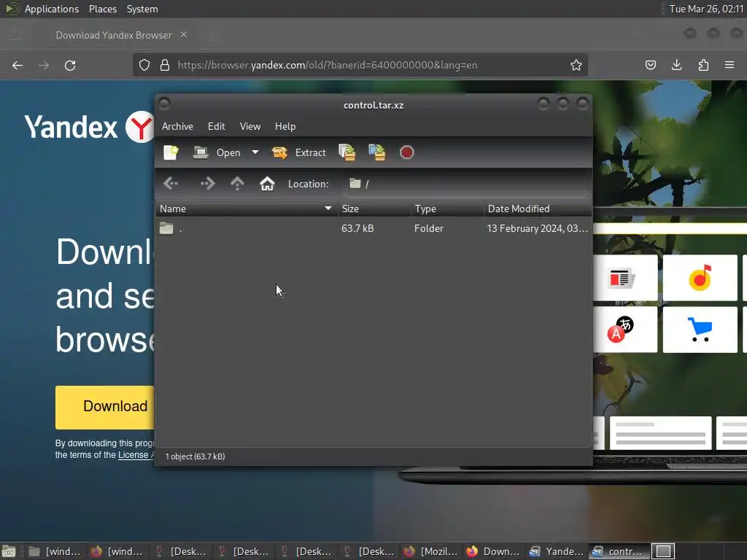Open the Help menu in archive manager
This screenshot has height=560, width=747.
tap(285, 126)
